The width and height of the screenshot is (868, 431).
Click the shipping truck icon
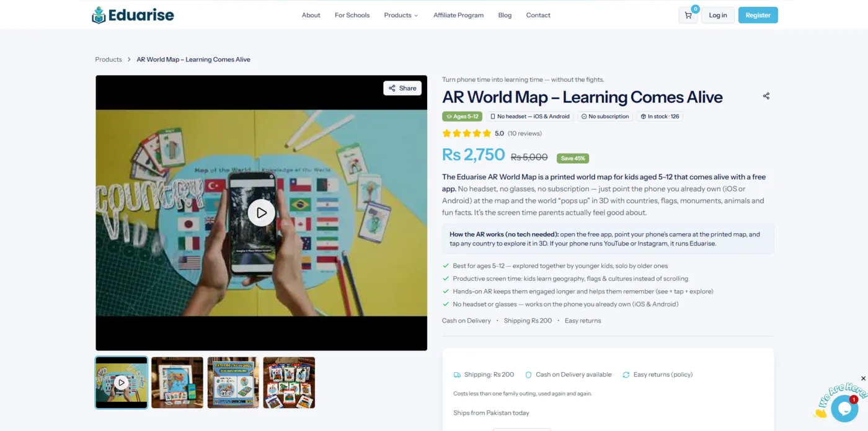pos(457,375)
